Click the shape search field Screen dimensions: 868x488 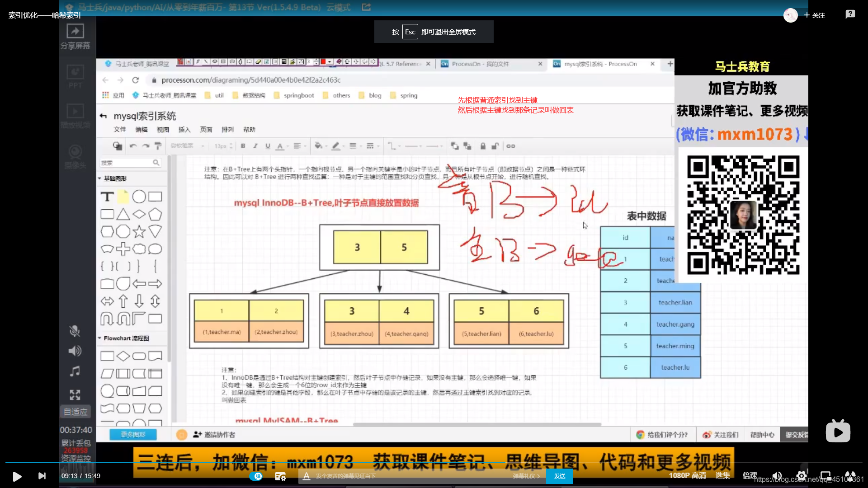click(130, 163)
